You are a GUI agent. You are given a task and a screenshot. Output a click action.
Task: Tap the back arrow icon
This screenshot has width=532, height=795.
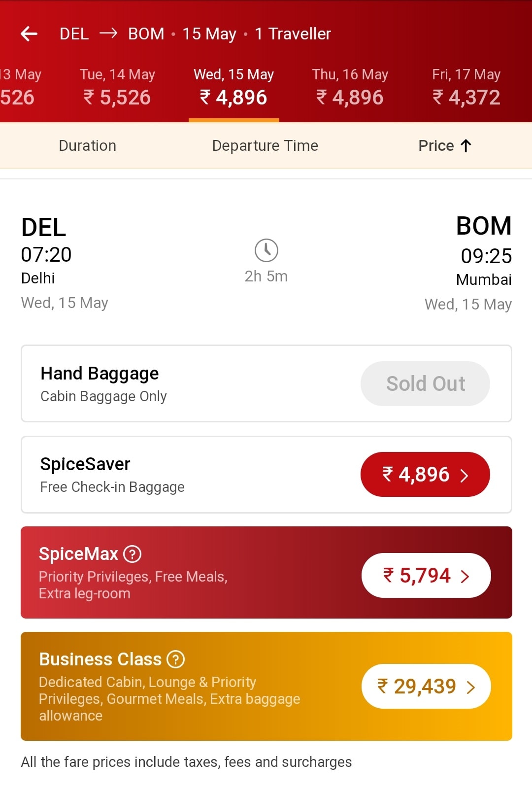tap(29, 34)
